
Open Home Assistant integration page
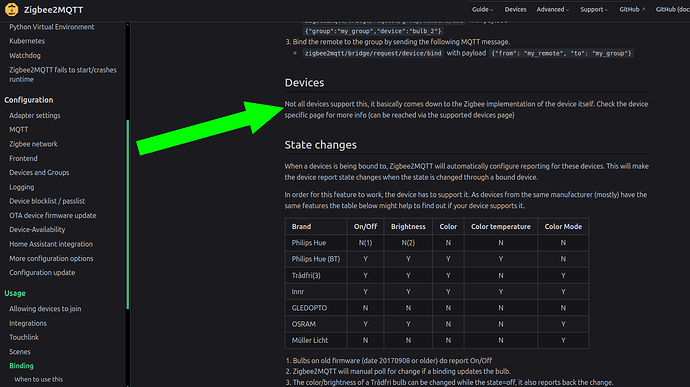click(x=51, y=244)
